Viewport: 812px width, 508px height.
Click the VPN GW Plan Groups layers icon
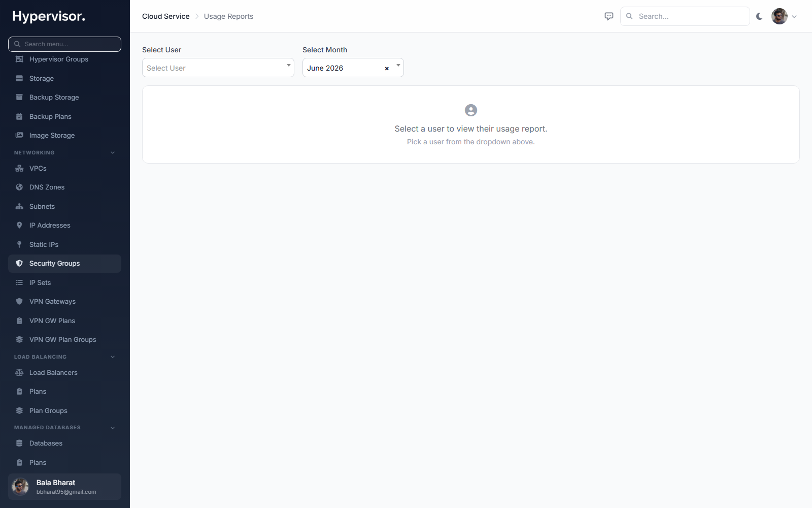[19, 340]
